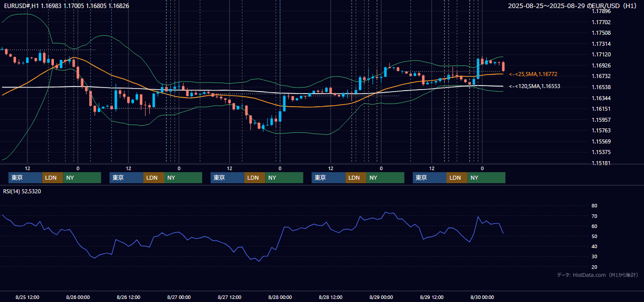Click price axis value 1.16926

coord(601,65)
